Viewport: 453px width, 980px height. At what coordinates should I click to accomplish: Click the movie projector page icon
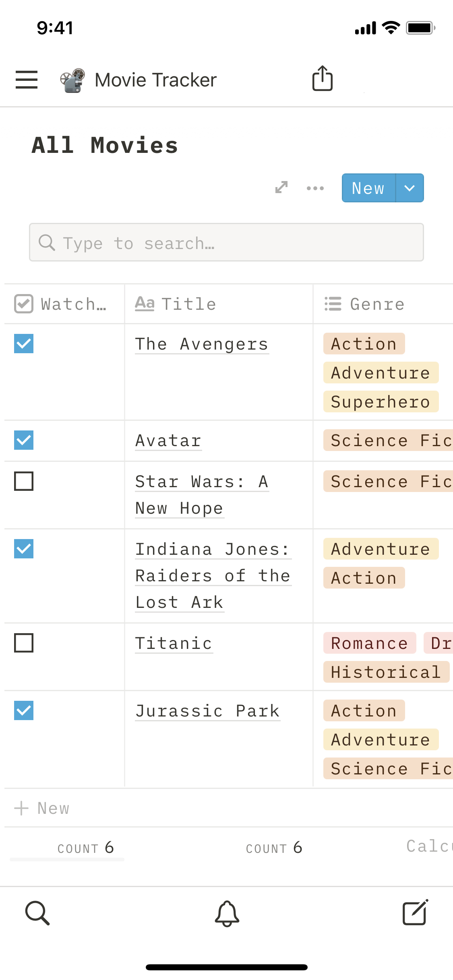(72, 80)
